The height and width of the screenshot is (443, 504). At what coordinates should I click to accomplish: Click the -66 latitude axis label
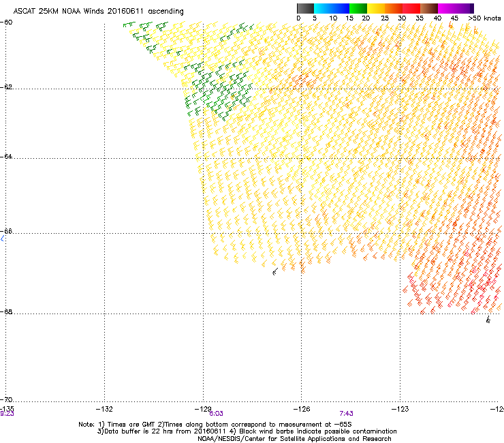click(6, 231)
